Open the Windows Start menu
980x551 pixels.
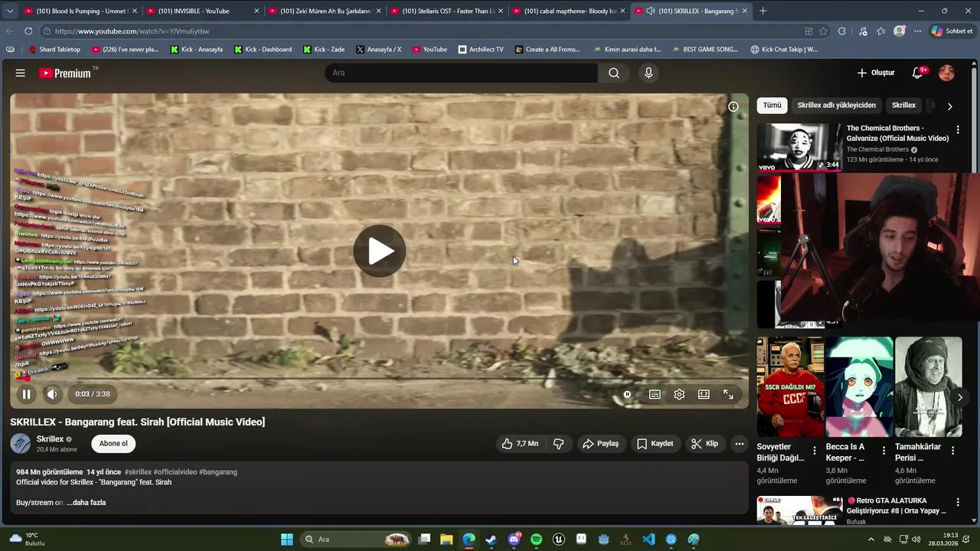pyautogui.click(x=287, y=540)
